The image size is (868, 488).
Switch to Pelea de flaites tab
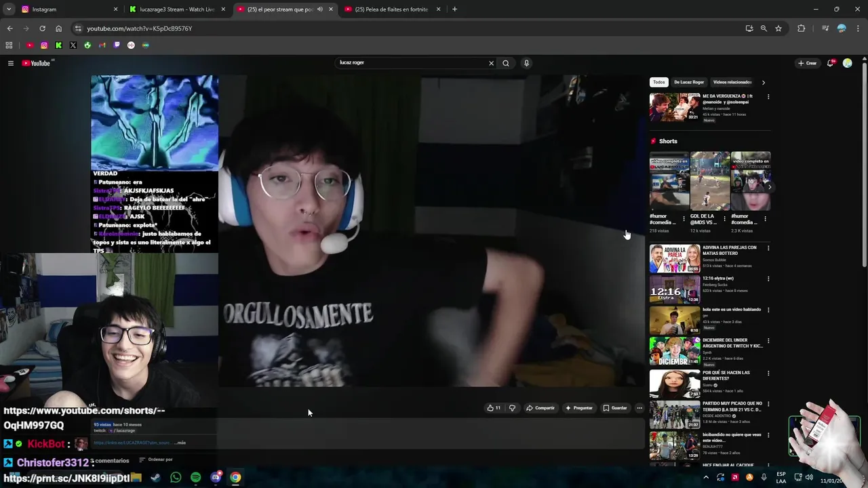391,9
